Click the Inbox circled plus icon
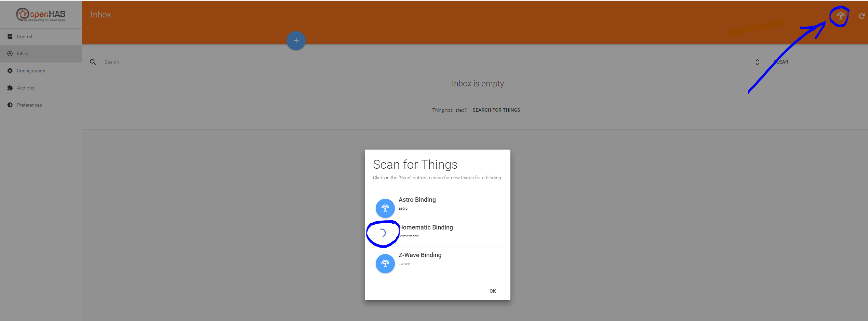Image resolution: width=868 pixels, height=321 pixels. [x=10, y=54]
